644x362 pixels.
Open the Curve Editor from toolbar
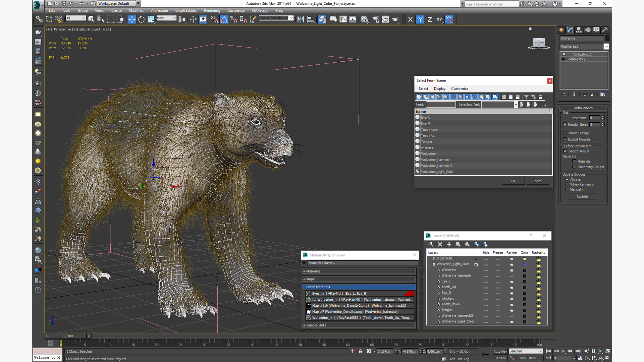click(x=343, y=19)
